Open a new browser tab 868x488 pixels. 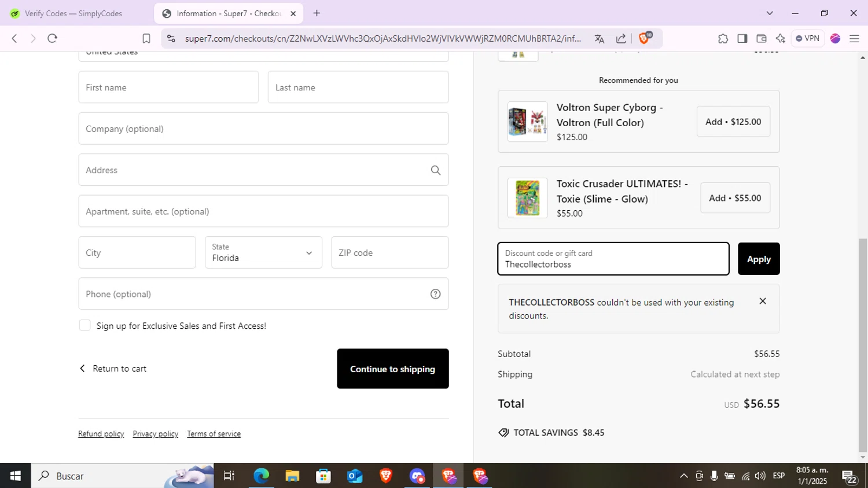[x=317, y=13]
